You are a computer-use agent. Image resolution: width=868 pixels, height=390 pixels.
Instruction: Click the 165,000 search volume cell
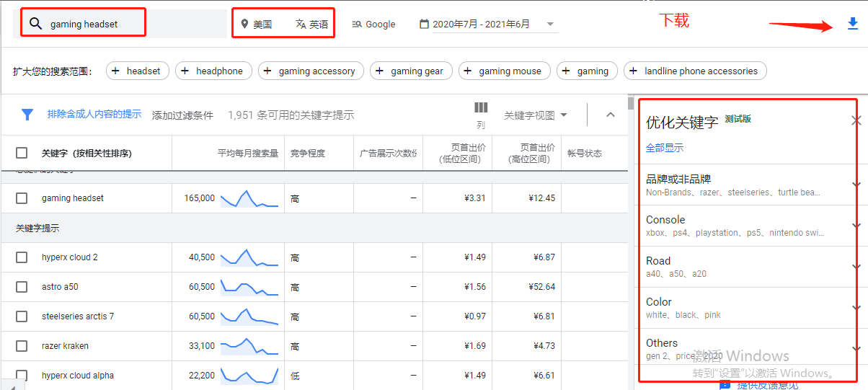tap(199, 198)
